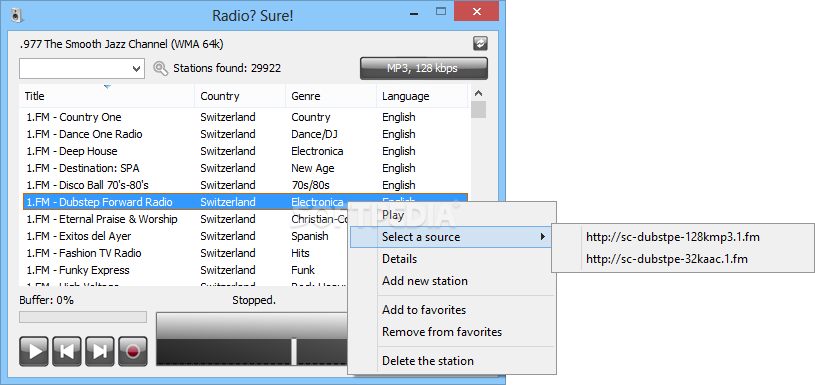The image size is (815, 385).
Task: Sort stations by Genre column header
Action: (331, 96)
